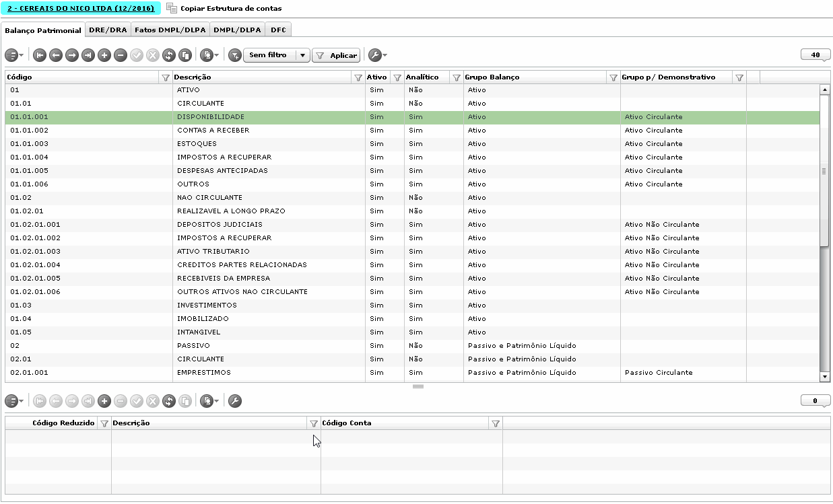
Task: Sort by Grupo Balanço column header
Action: [535, 77]
